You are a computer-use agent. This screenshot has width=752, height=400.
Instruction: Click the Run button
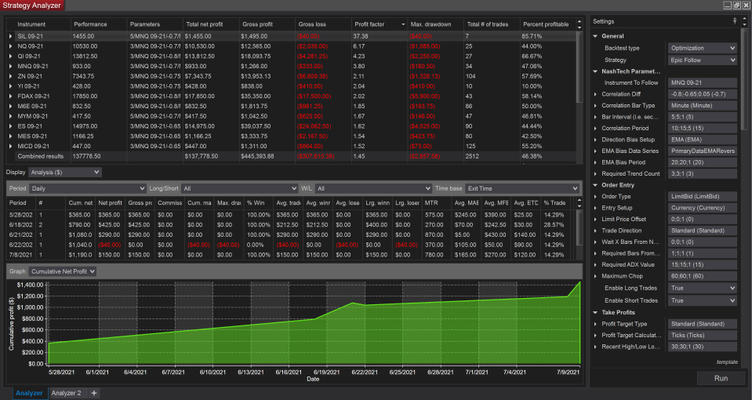tap(720, 378)
